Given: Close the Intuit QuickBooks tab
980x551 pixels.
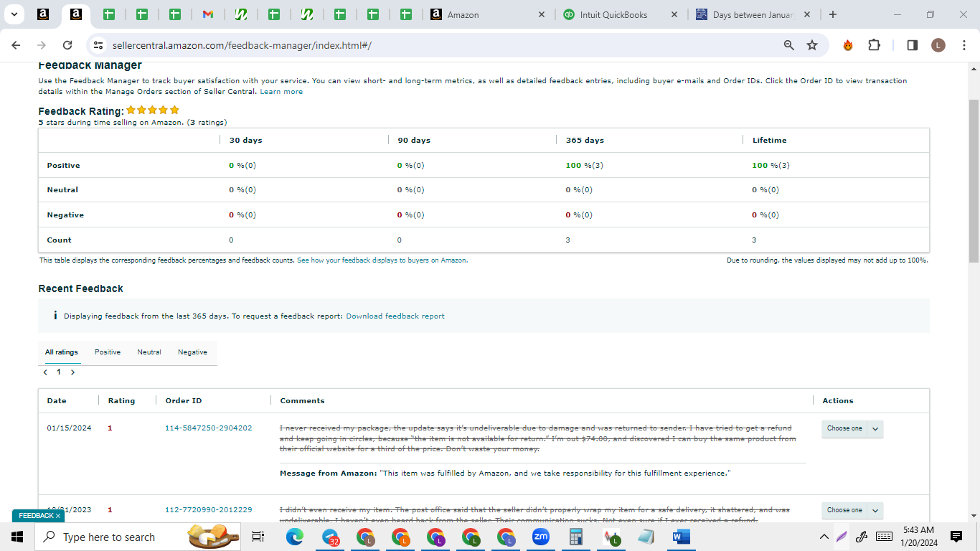Looking at the screenshot, I should pyautogui.click(x=674, y=14).
